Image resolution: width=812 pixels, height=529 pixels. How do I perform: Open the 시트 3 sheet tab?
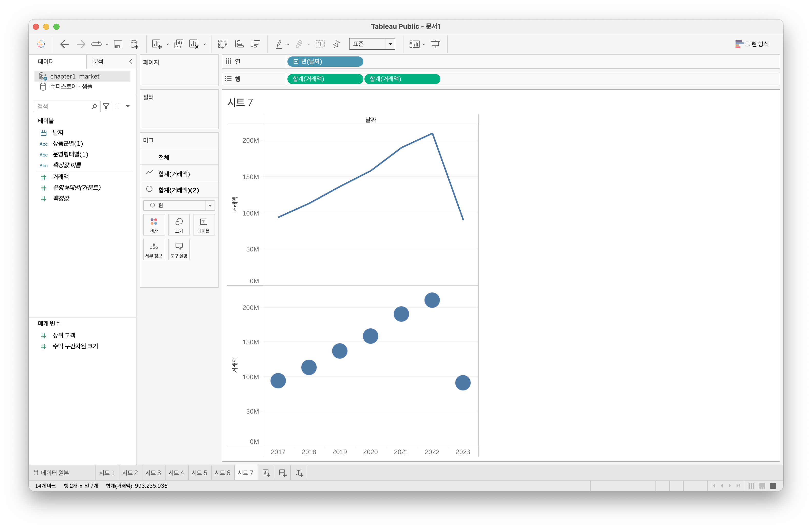click(153, 473)
